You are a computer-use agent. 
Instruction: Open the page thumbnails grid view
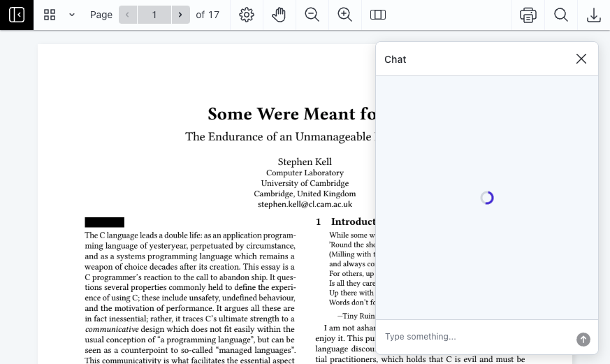click(x=50, y=15)
